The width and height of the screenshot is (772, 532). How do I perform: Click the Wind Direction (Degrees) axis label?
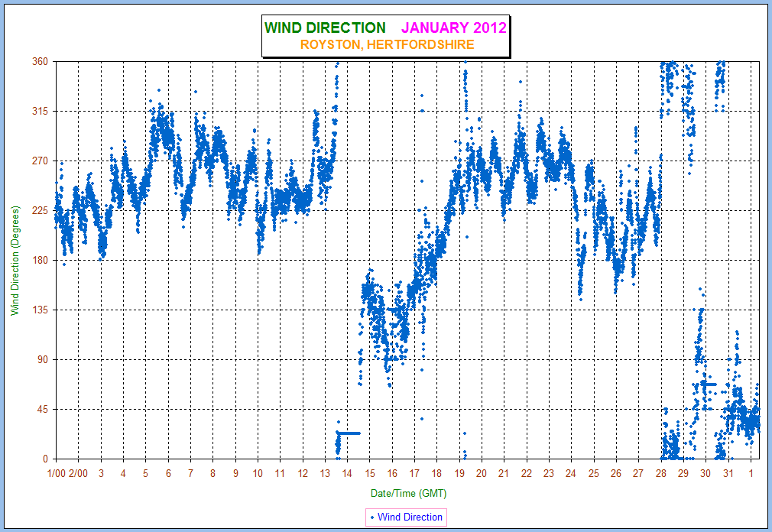tap(15, 261)
